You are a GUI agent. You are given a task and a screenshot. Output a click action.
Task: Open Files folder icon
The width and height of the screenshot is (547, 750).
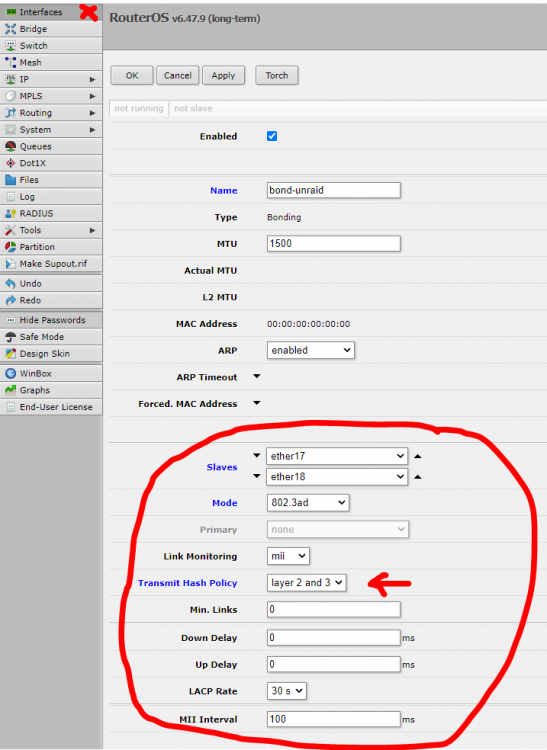click(x=11, y=180)
